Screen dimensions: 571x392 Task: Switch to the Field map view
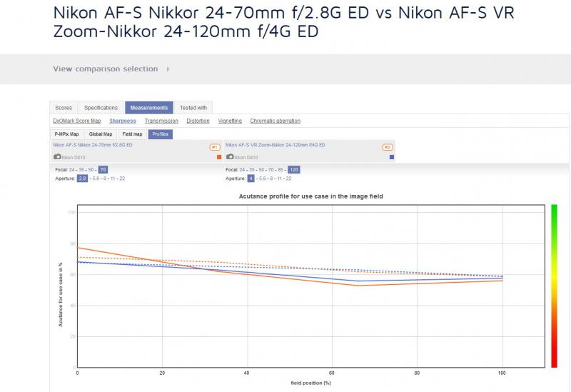coord(132,134)
